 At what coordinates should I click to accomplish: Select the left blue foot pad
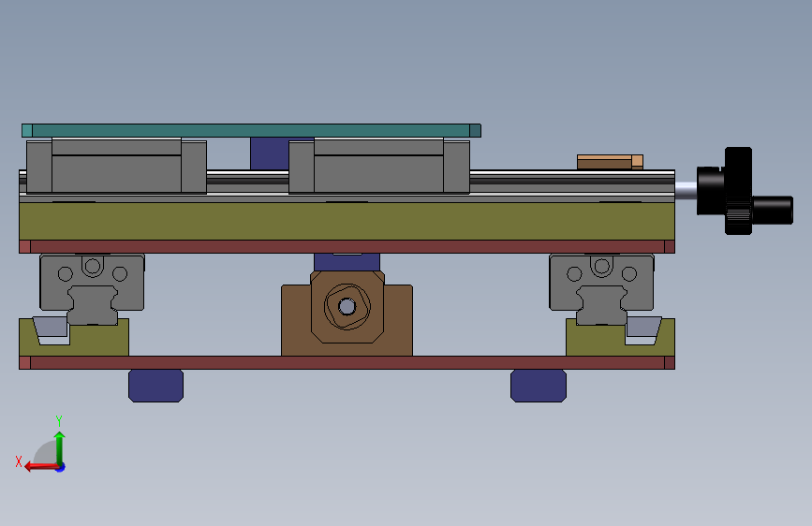pos(155,386)
